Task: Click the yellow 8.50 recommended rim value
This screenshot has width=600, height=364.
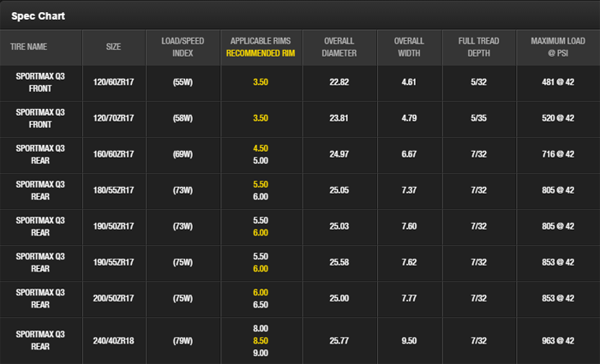Action: pyautogui.click(x=261, y=341)
